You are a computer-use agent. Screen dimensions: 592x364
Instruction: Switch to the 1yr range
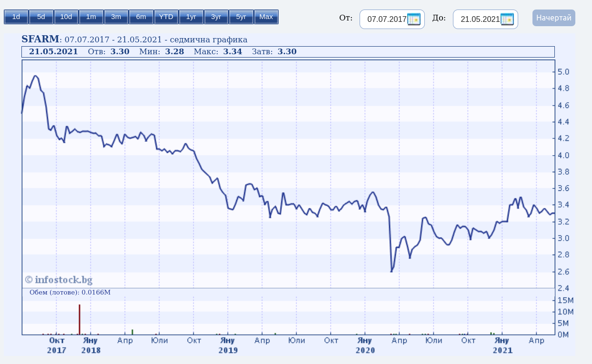pyautogui.click(x=191, y=17)
